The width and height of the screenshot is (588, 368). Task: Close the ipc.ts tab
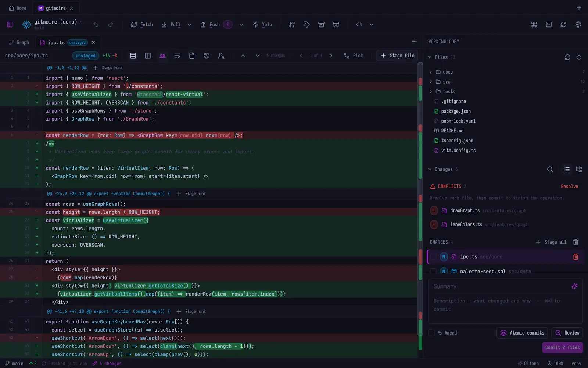[x=93, y=43]
